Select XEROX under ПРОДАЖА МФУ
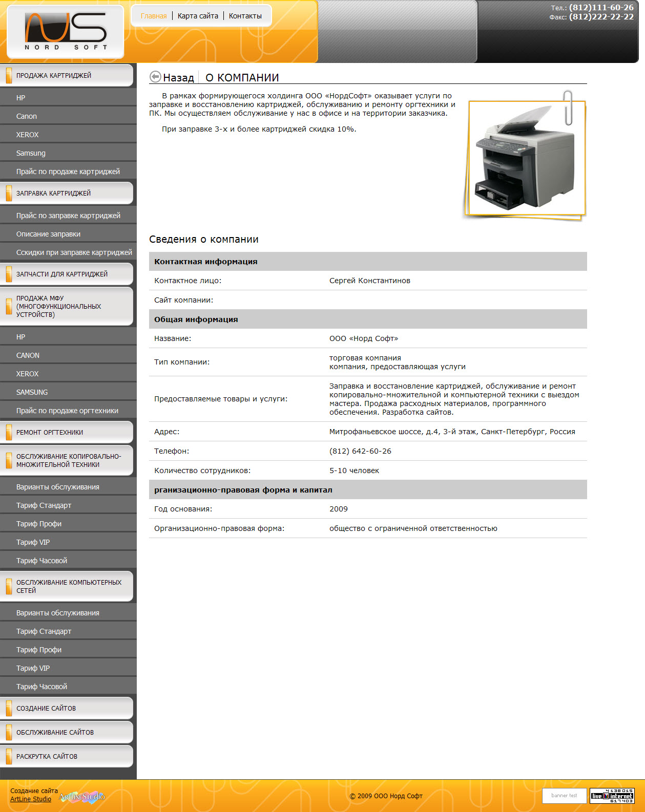 tap(68, 374)
